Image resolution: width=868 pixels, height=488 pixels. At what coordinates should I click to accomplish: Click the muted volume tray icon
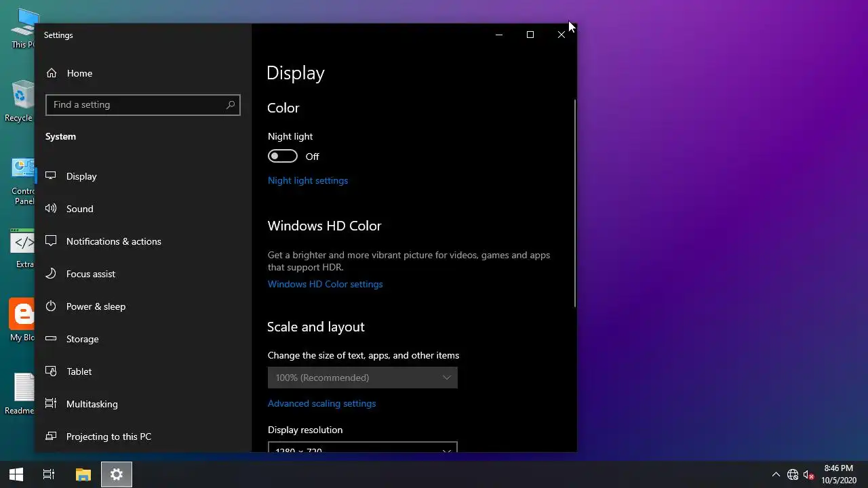click(808, 474)
